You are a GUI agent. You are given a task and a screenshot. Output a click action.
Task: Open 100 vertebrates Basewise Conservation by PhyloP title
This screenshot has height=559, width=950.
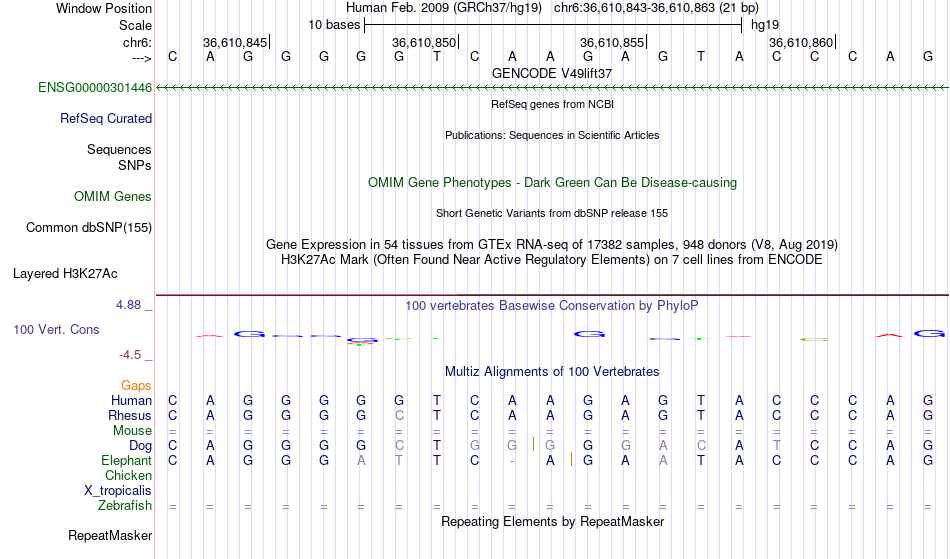(x=552, y=306)
